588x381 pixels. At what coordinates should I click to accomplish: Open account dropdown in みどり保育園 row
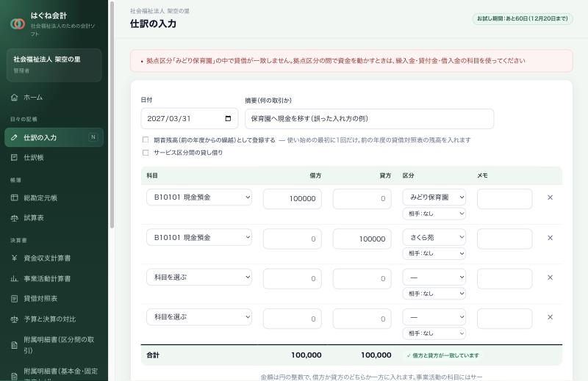pos(199,197)
